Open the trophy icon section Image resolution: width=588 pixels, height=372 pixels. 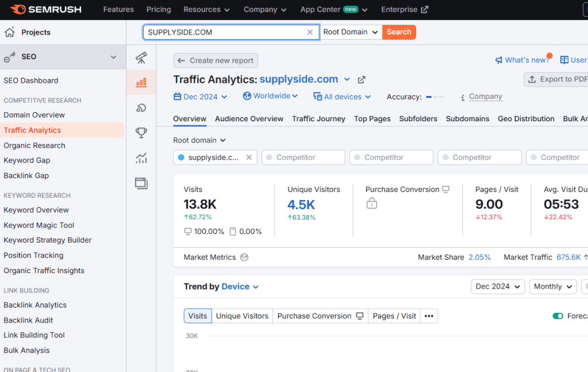(x=141, y=133)
